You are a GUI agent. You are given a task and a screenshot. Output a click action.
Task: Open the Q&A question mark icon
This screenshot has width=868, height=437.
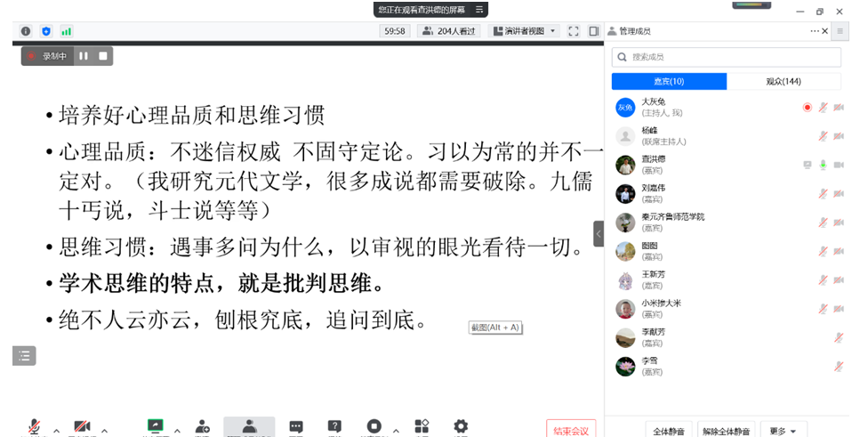click(x=334, y=426)
